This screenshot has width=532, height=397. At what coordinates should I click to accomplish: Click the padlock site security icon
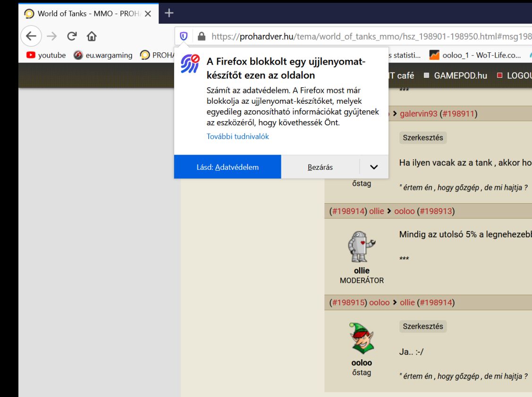(202, 36)
